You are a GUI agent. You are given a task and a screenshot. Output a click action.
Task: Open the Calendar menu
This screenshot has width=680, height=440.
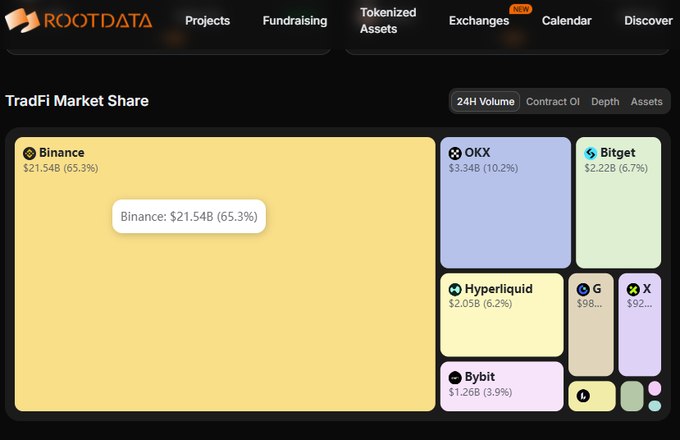pyautogui.click(x=566, y=20)
